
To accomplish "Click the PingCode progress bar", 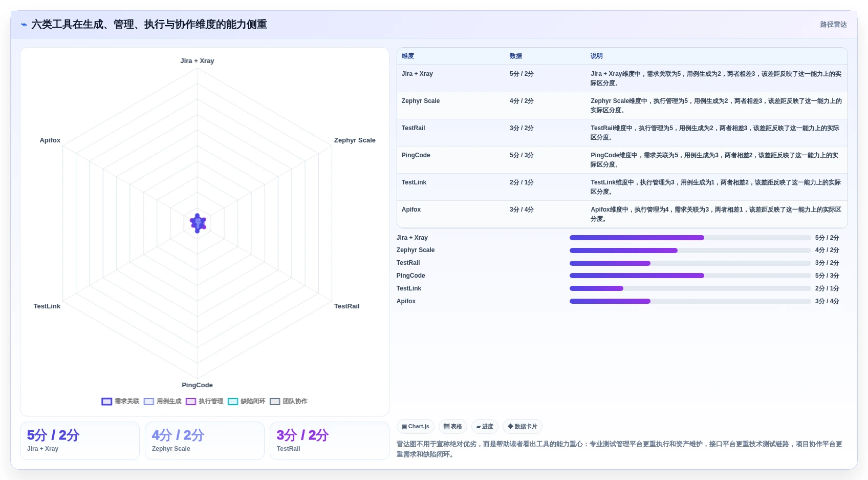I will (690, 276).
